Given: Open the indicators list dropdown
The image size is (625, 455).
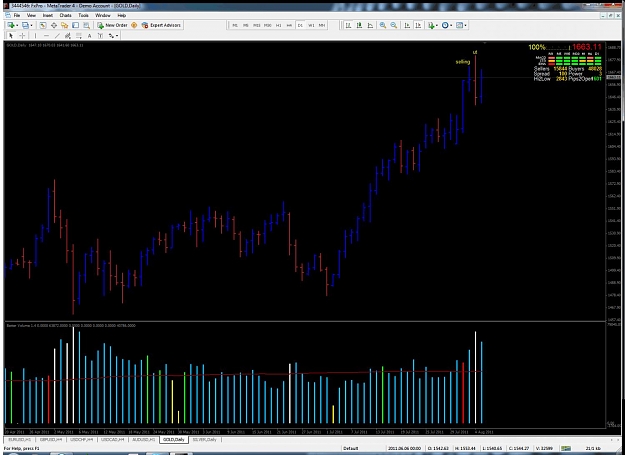Looking at the screenshot, I should [432, 25].
